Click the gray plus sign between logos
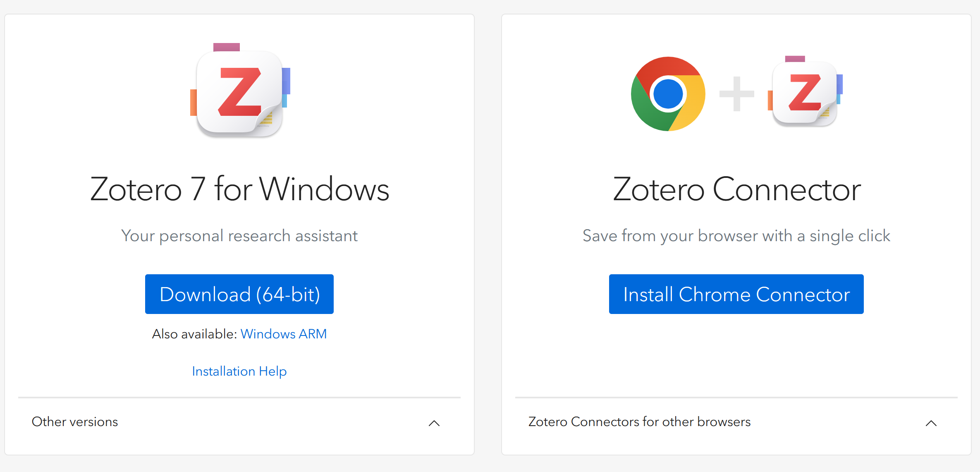Image resolution: width=980 pixels, height=472 pixels. 736,94
